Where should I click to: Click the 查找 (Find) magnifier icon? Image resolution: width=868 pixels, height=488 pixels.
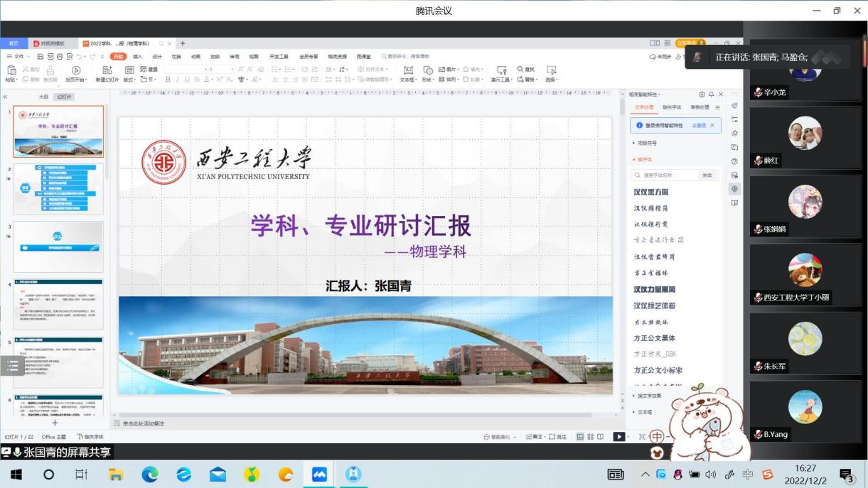point(525,70)
